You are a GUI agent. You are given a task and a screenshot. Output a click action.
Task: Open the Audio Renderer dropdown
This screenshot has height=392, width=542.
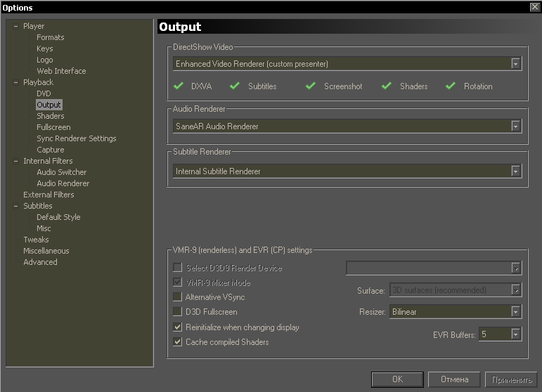point(516,126)
